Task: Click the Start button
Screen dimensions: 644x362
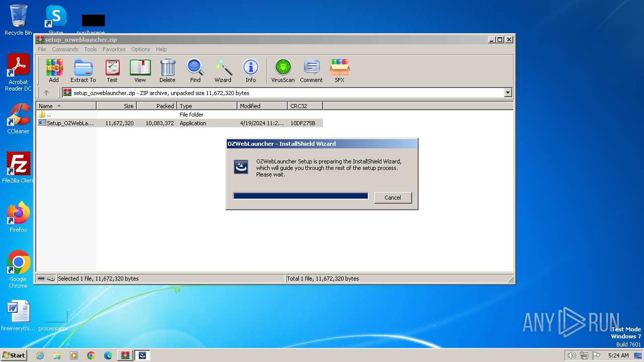Action: pos(14,355)
